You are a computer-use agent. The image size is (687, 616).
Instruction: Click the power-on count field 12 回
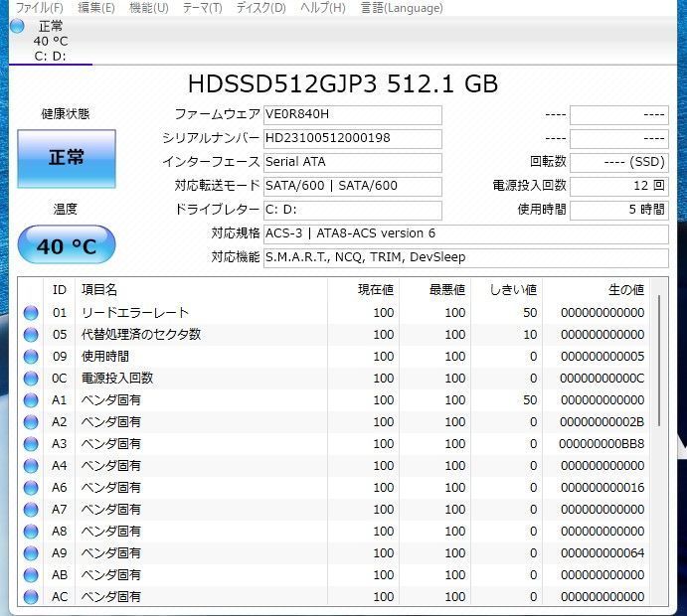(619, 186)
